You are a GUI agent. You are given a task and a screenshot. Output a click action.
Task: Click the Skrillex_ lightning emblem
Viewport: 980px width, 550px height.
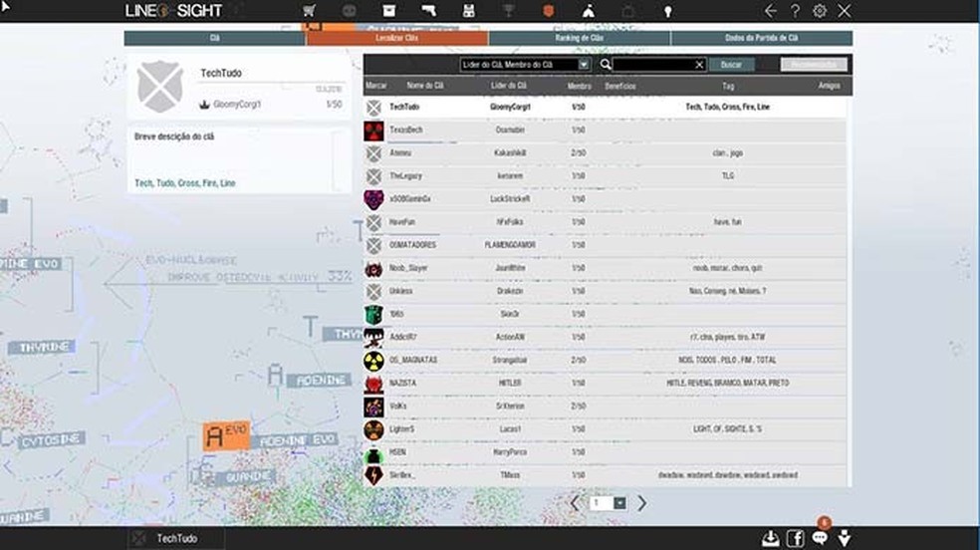point(373,475)
